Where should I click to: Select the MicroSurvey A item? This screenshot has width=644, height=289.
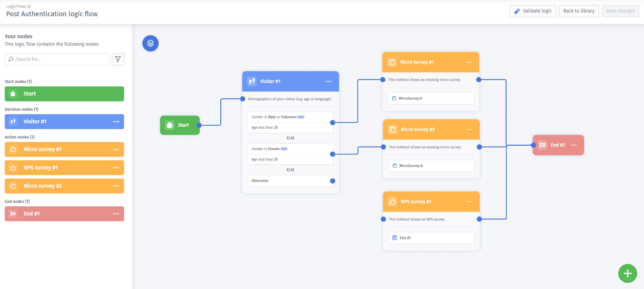430,99
